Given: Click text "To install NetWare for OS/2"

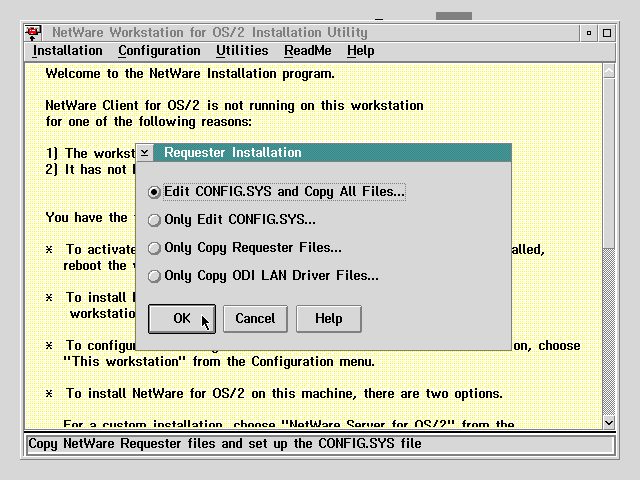Looking at the screenshot, I should click(155, 393).
